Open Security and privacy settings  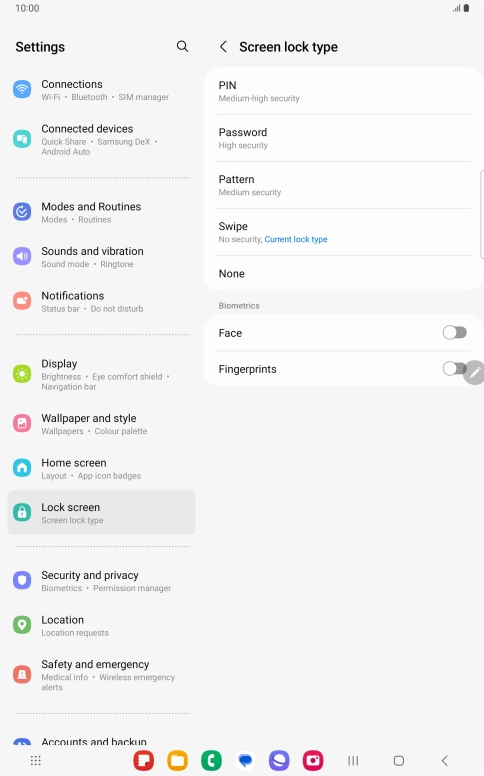pos(101,581)
